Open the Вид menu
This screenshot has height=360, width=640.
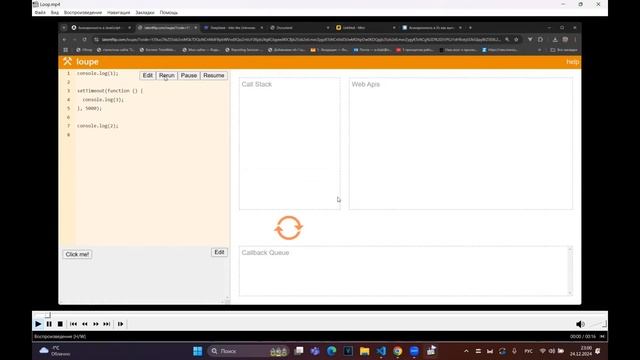click(55, 13)
